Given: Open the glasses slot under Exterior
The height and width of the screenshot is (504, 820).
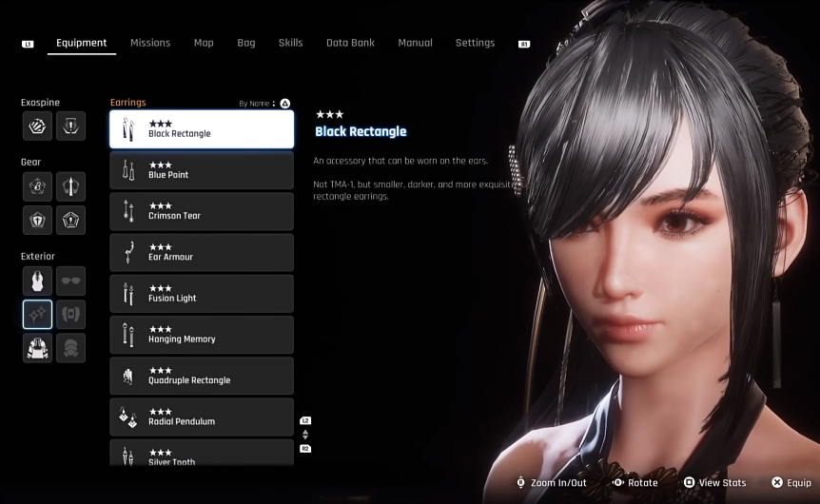Looking at the screenshot, I should (70, 281).
